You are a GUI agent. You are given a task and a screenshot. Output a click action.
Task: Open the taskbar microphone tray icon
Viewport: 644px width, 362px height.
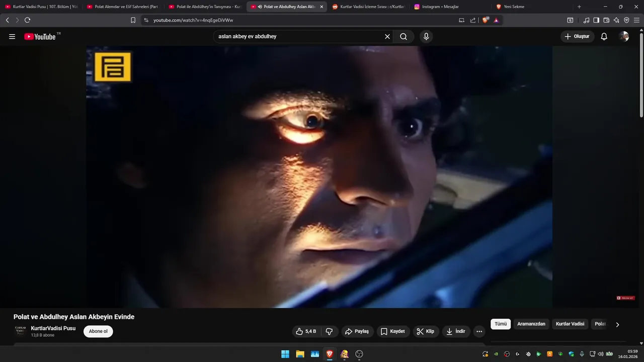pos(582,354)
